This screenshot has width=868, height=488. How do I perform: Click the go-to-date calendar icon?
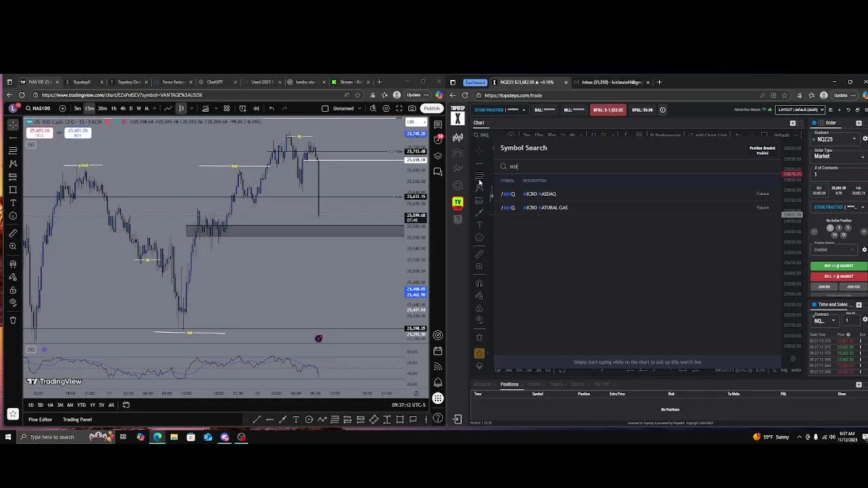tap(126, 405)
